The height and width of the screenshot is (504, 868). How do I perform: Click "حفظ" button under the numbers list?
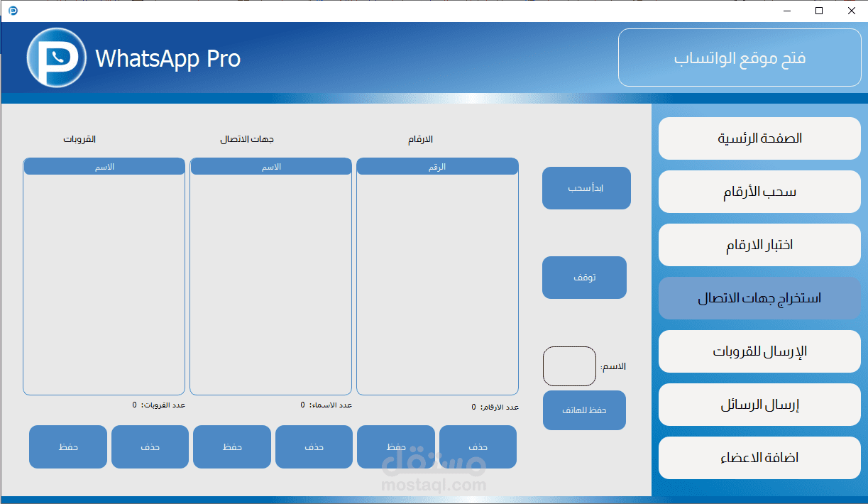point(396,447)
